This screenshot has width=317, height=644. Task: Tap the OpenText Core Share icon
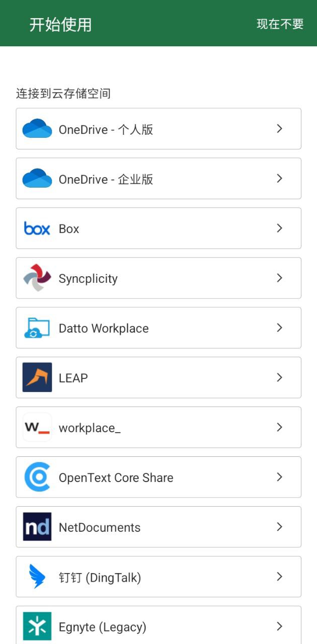[x=37, y=477]
